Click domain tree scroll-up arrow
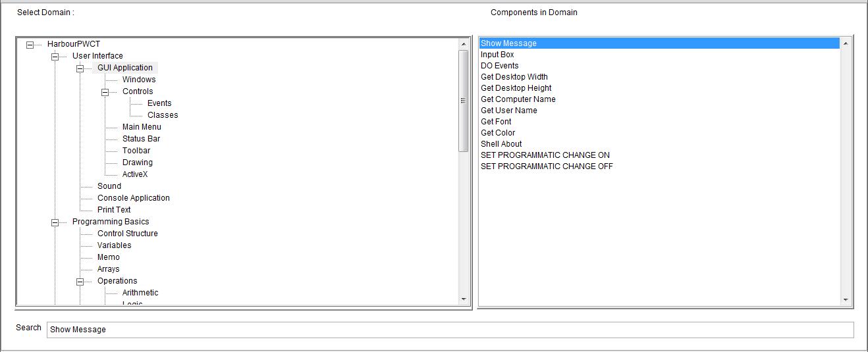Viewport: 868px width, 352px height. pos(464,43)
